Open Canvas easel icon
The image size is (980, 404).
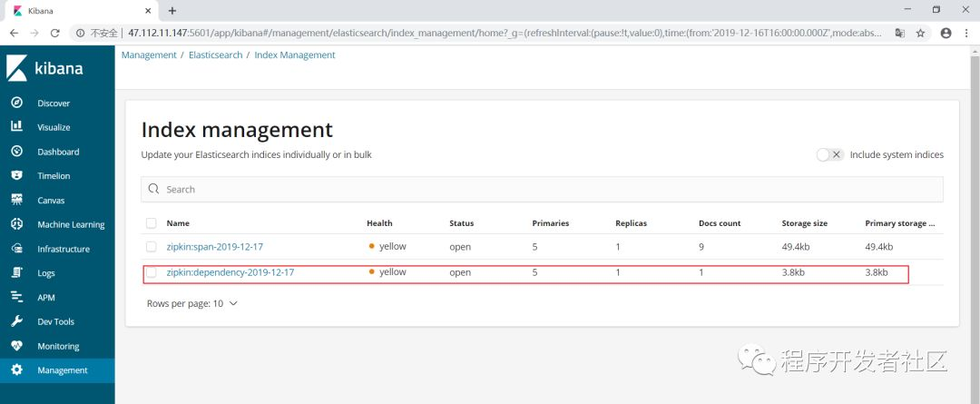pyautogui.click(x=17, y=200)
